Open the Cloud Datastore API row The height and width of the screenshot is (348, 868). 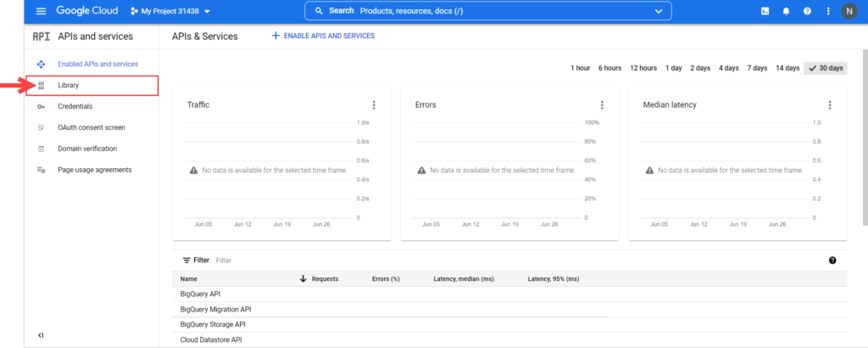509,340
